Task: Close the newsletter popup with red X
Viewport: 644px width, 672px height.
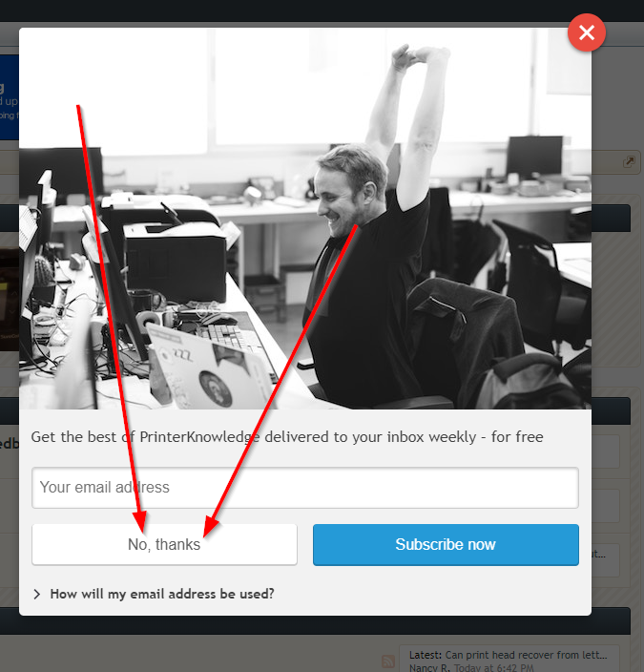Action: tap(586, 32)
